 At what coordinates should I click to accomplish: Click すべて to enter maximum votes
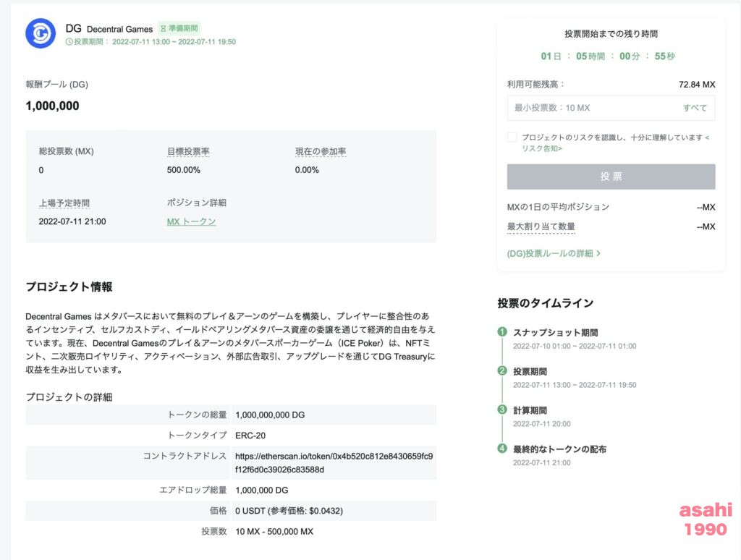(695, 108)
